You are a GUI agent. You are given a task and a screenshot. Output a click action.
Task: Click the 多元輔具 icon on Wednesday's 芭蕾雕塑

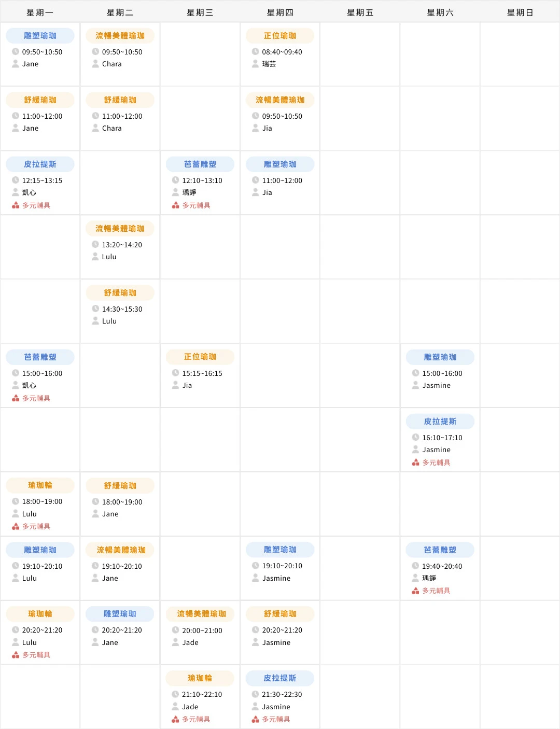point(175,204)
